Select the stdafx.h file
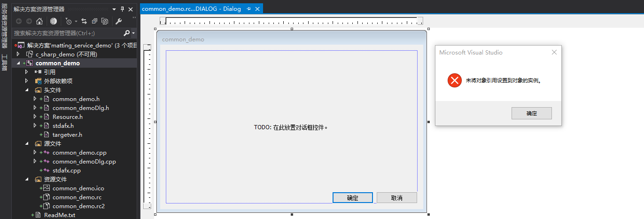644x219 pixels. (63, 126)
